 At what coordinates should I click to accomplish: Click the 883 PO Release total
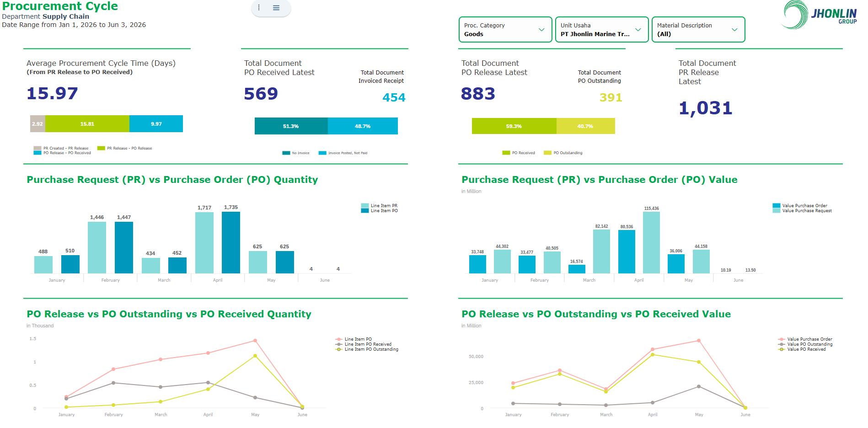click(x=478, y=94)
